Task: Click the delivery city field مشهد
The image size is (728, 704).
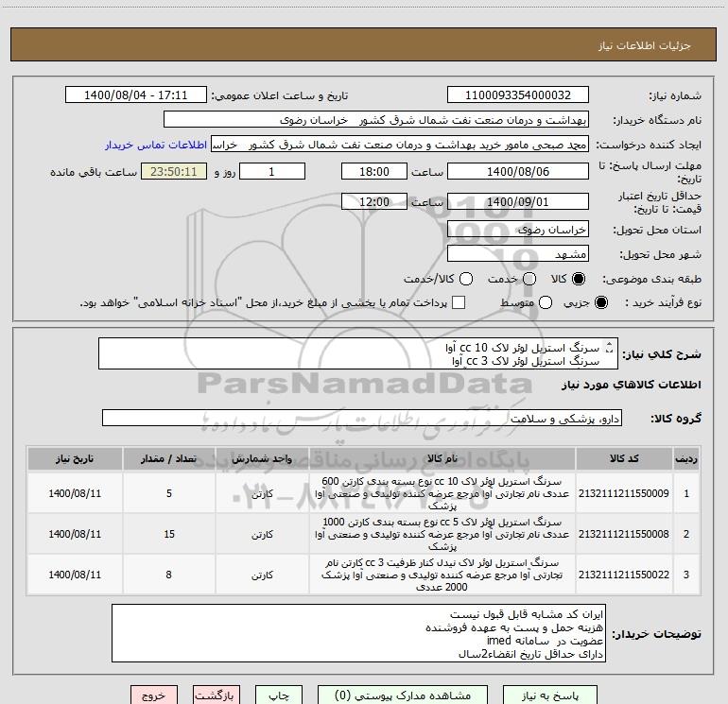Action: coord(518,254)
